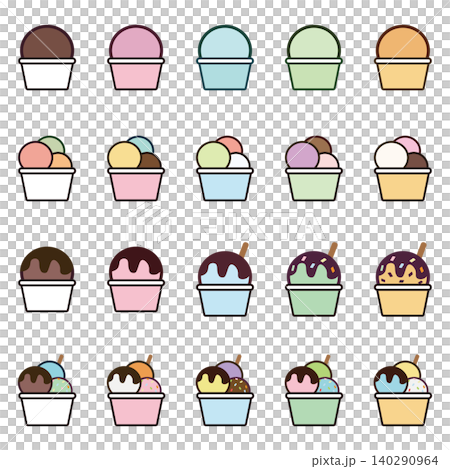Image resolution: width=450 pixels, height=469 pixels.
Task: Select green scoop with sprinkles and stick
Action: tap(314, 279)
